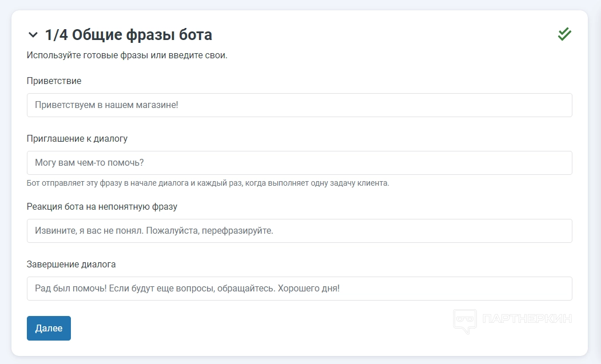The height and width of the screenshot is (364, 601).
Task: Click placeholder "Извините, я вас не понял"
Action: click(x=154, y=231)
